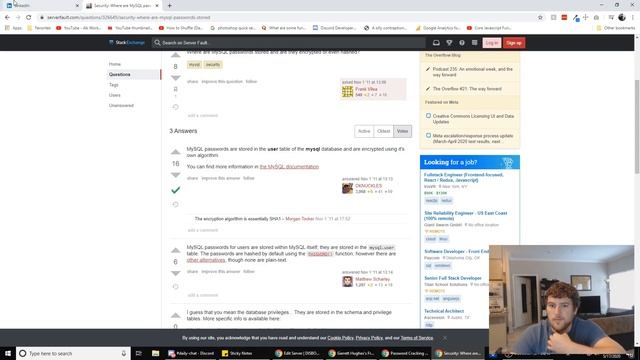Select Users in left sidebar
640x360 pixels.
point(115,95)
